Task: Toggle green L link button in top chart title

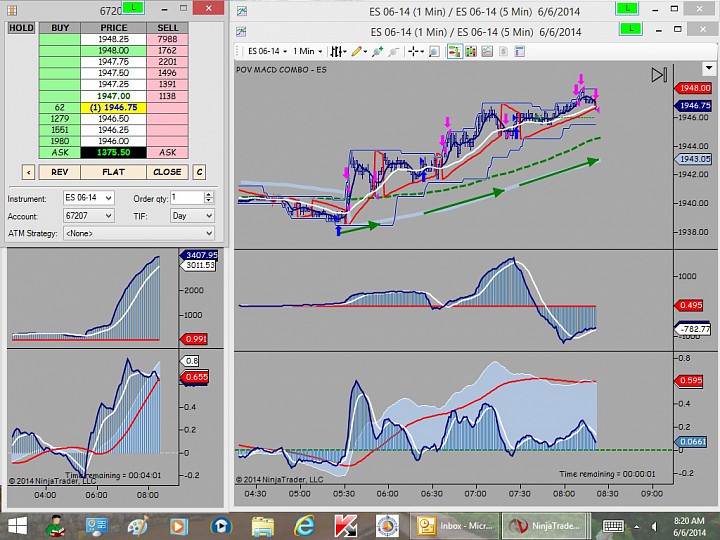Action: coord(627,8)
